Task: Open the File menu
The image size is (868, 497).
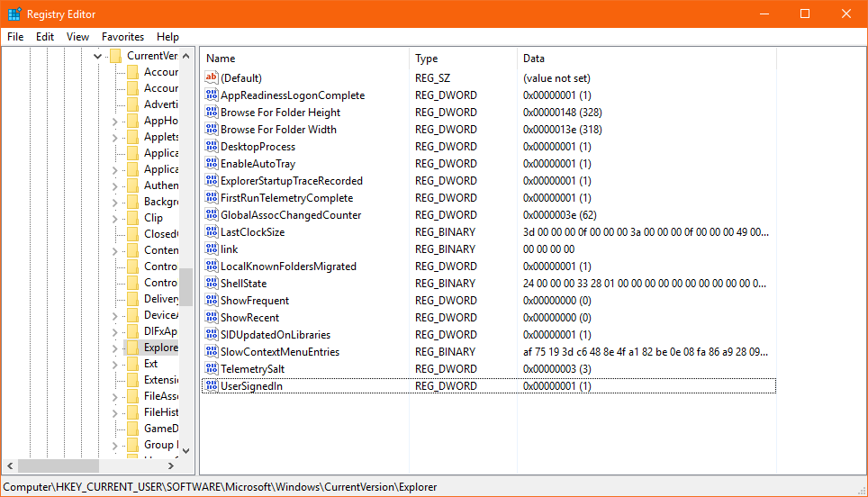Action: (15, 37)
